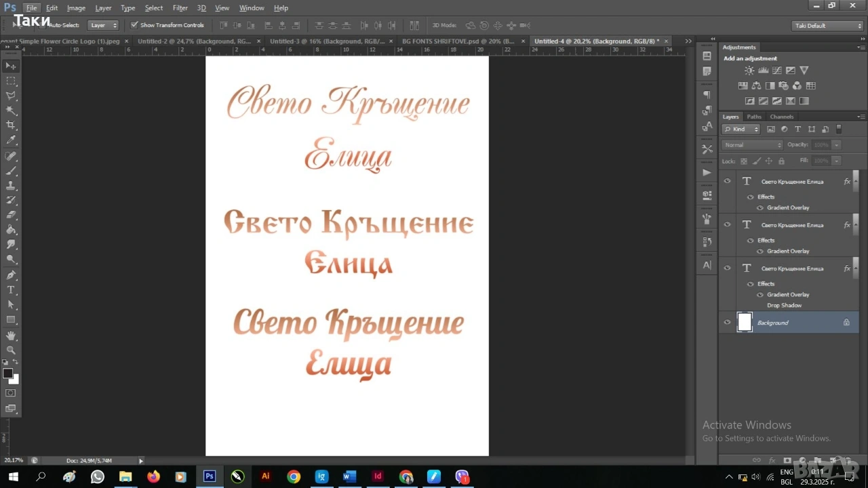Click the foreground color swatch

tap(8, 373)
